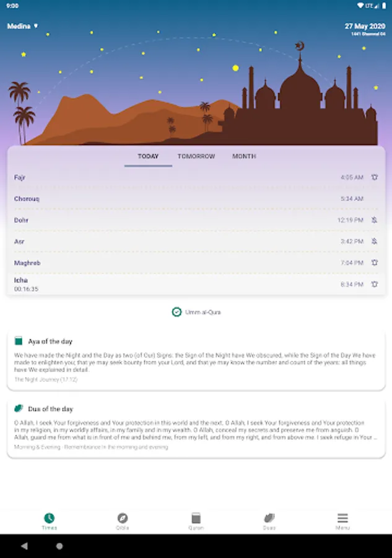Viewport: 392px width, 558px height.
Task: Switch to the TOMORROW tab
Action: coord(196,156)
